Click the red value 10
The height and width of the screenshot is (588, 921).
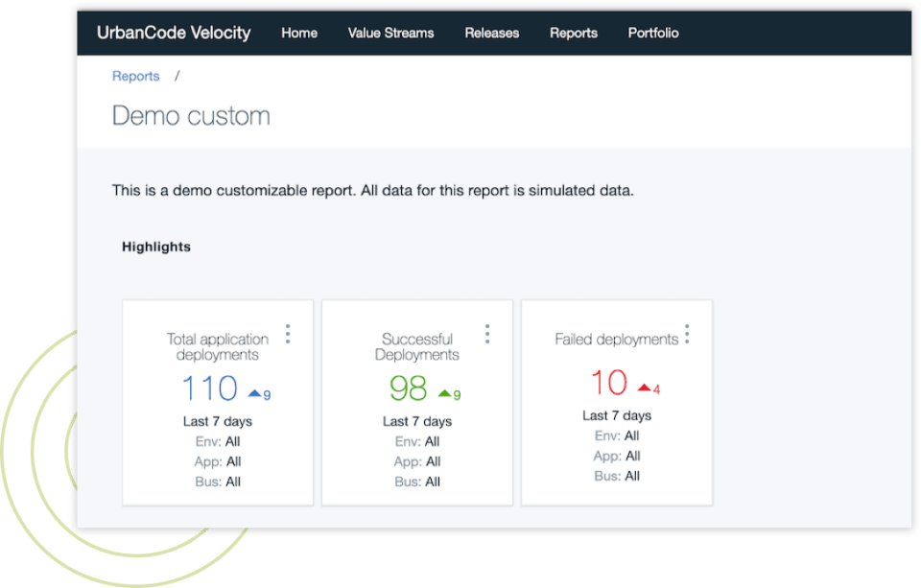pos(609,383)
